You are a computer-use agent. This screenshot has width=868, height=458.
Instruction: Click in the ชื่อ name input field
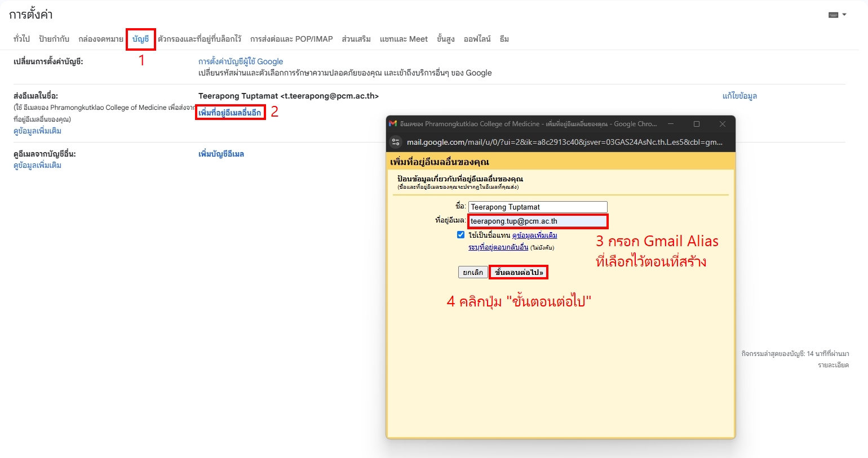(537, 207)
